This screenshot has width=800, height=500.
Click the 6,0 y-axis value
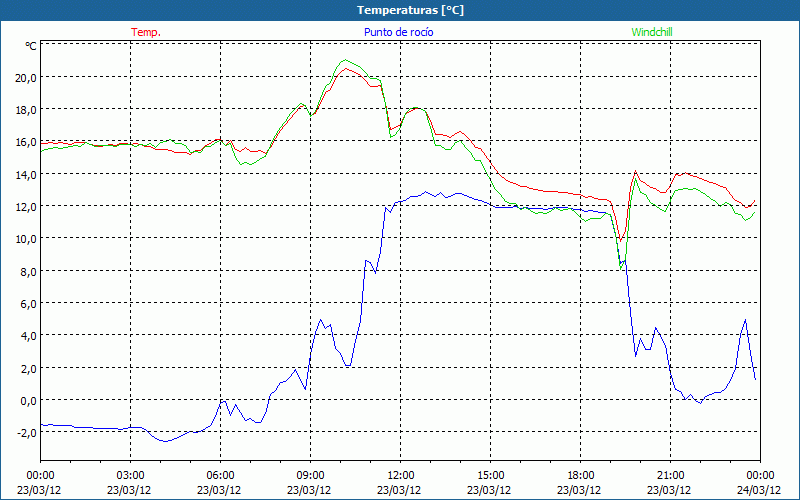(29, 304)
